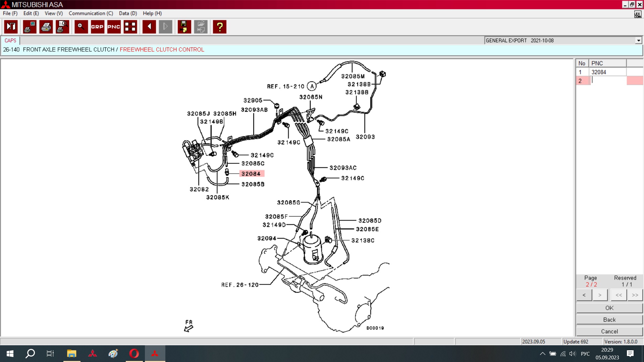644x362 pixels.
Task: Select the CAPS tab
Action: pyautogui.click(x=10, y=41)
